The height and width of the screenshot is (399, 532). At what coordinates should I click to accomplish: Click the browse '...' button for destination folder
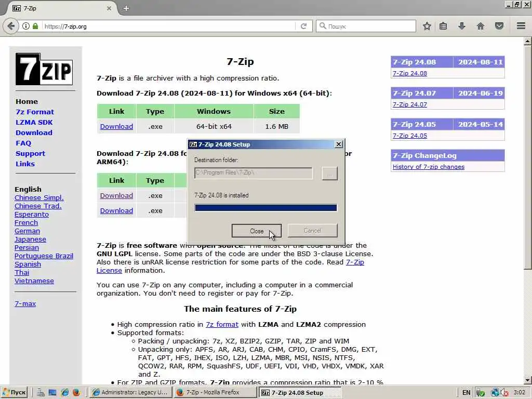point(329,174)
